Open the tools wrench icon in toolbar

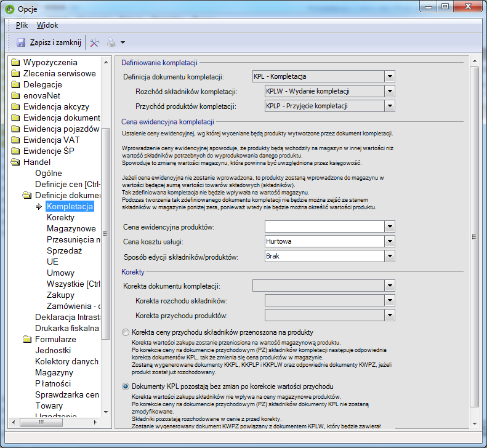[94, 42]
